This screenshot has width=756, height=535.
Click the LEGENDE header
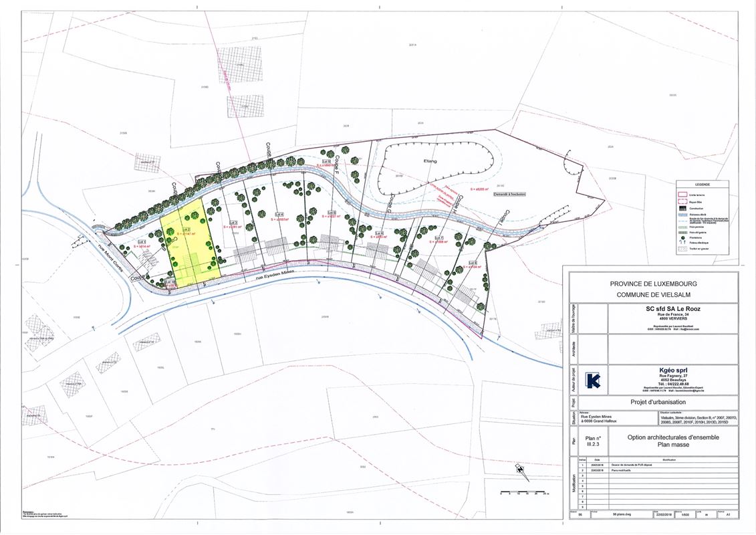[701, 184]
